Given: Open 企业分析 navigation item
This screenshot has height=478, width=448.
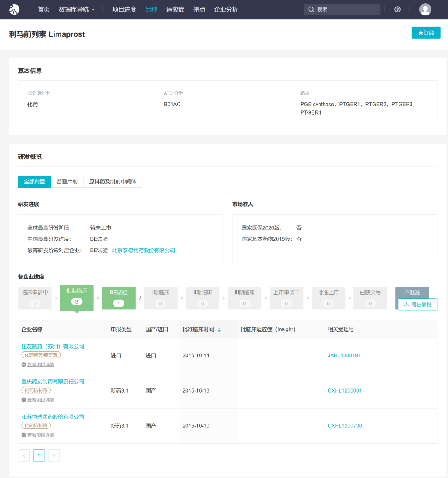Looking at the screenshot, I should pos(226,10).
